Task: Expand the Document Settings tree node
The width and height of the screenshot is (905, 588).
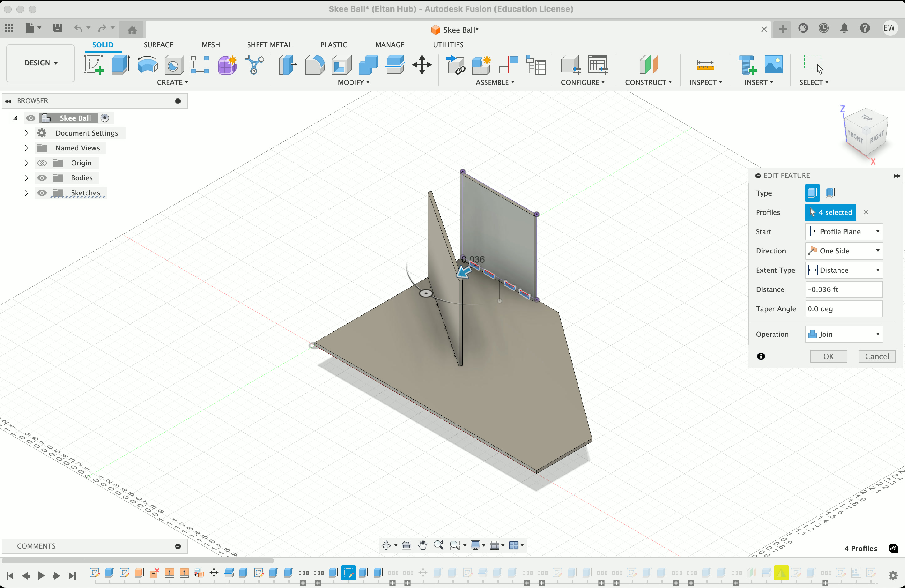Action: coord(26,133)
